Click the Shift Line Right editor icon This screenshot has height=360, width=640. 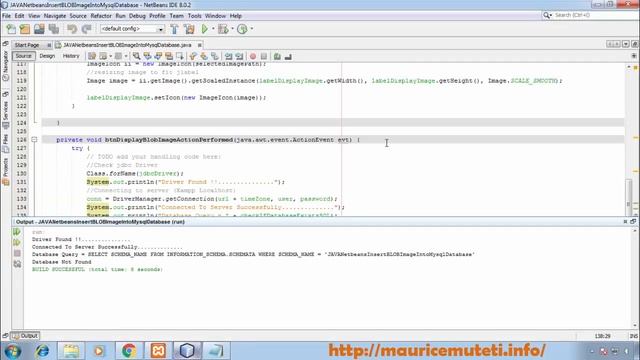239,56
